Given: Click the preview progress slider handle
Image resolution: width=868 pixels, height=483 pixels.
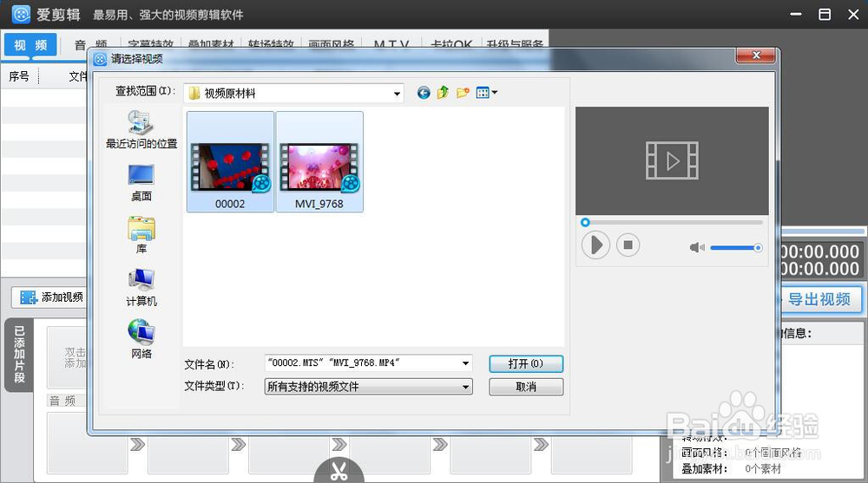Looking at the screenshot, I should 585,222.
